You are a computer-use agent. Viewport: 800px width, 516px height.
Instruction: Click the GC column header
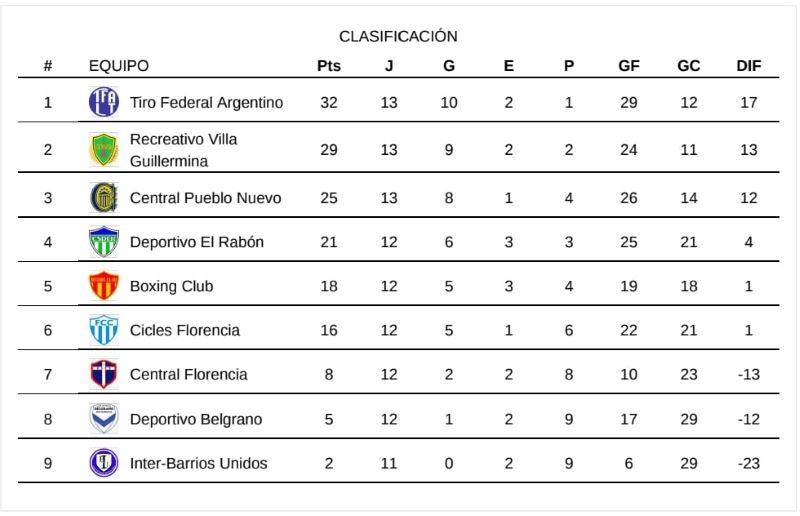point(688,66)
